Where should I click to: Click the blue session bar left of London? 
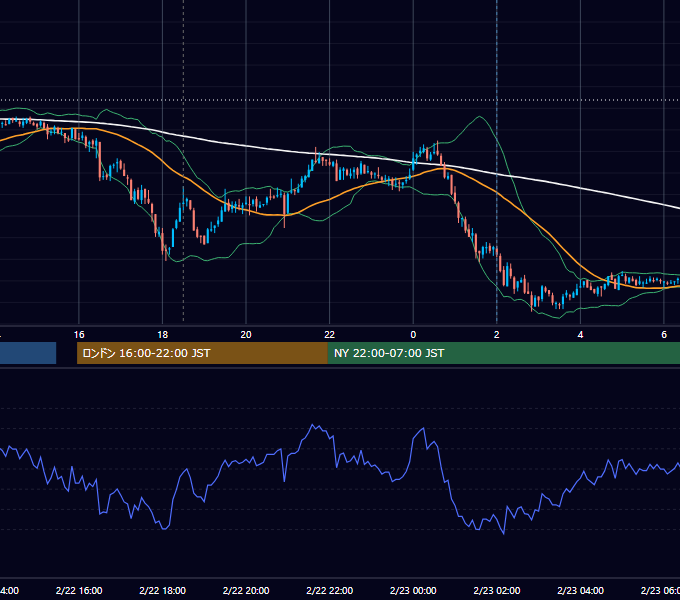click(x=28, y=353)
